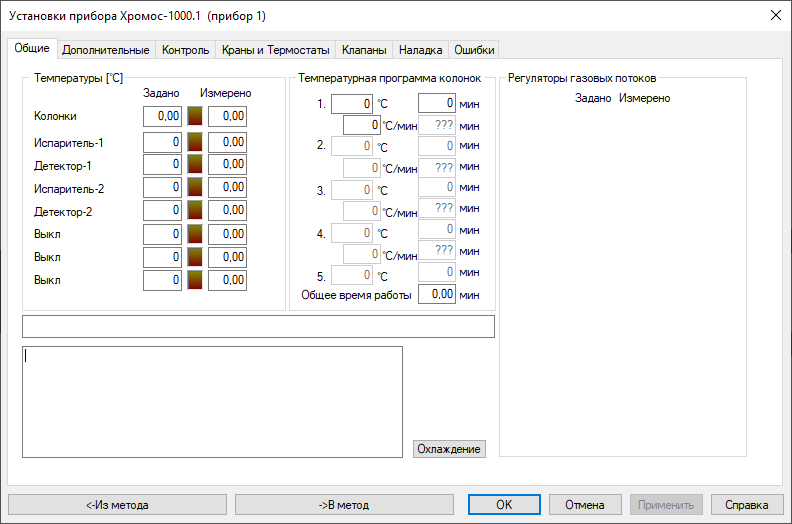Screen dimensions: 792x524
Task: Click step 1 temperature °C field
Action: (x=352, y=104)
